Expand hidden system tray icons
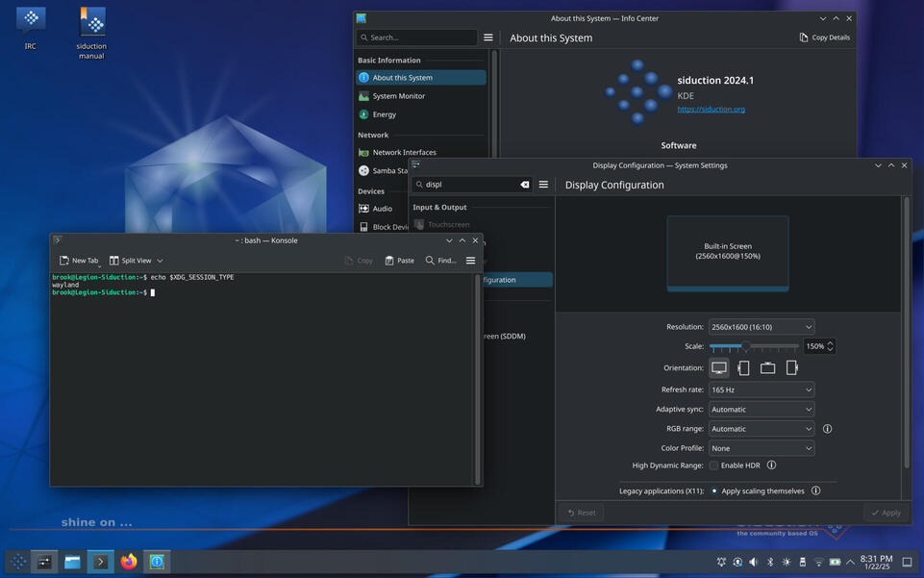 tap(850, 562)
